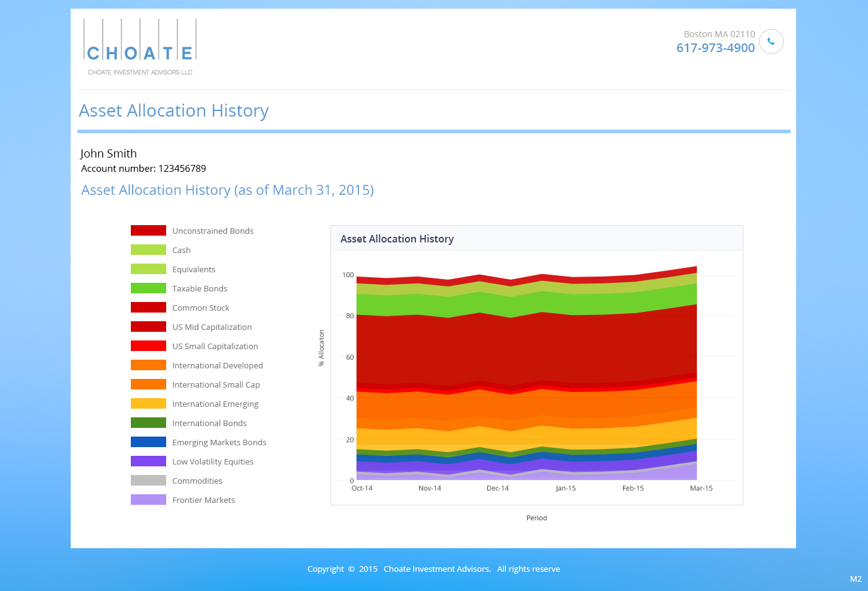Expand the Asset Allocation History chart header
868x591 pixels.
397,239
